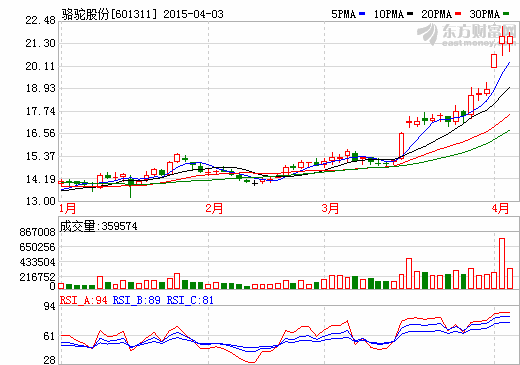
Task: Click the red 20PMA legend color marker
Action: coord(458,14)
